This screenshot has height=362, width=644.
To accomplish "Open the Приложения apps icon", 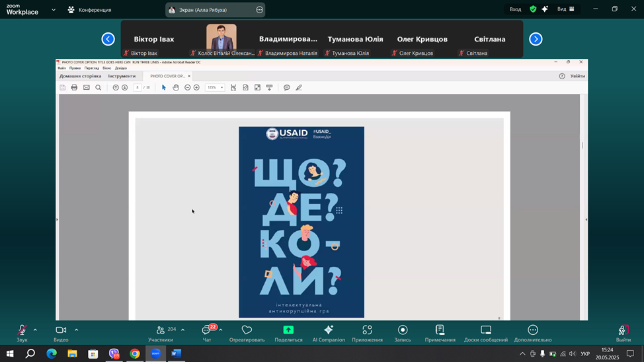I will point(367,331).
